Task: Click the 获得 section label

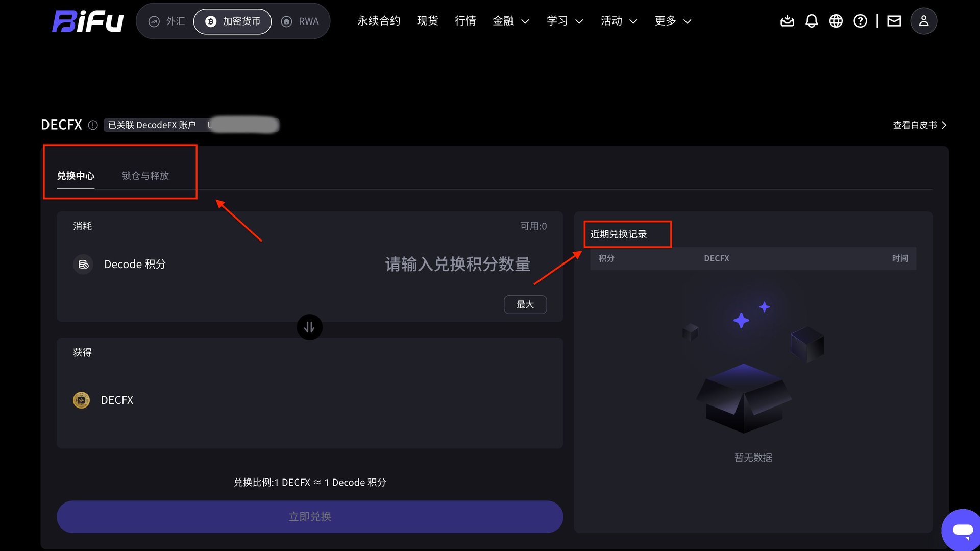Action: 83,352
